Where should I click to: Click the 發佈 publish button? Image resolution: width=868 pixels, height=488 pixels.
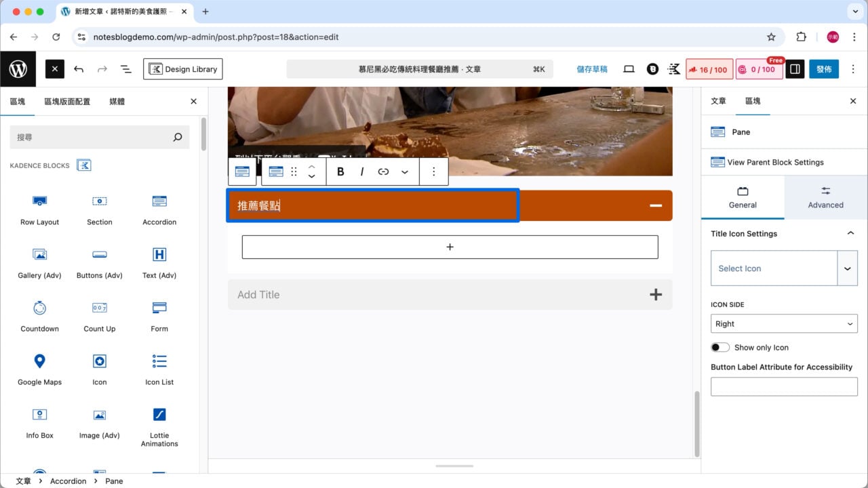pyautogui.click(x=823, y=69)
